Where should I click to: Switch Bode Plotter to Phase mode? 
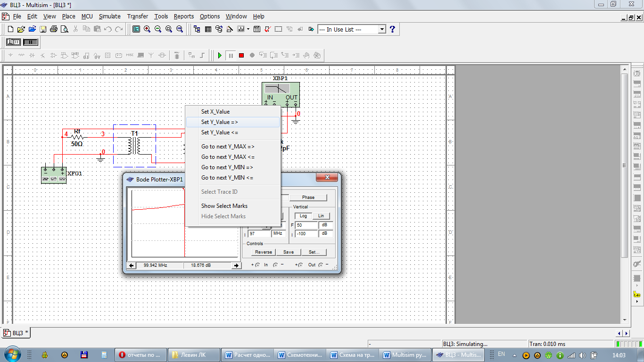(x=308, y=197)
